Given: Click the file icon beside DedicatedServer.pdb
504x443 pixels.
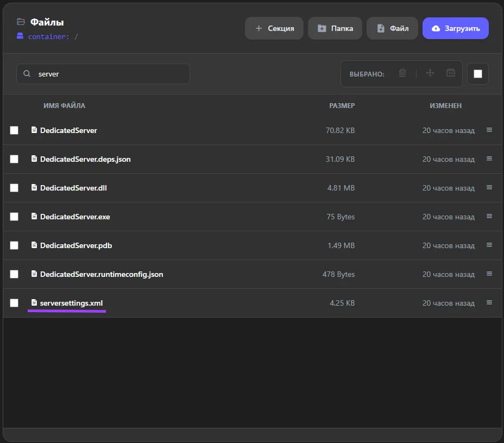Looking at the screenshot, I should 34,245.
